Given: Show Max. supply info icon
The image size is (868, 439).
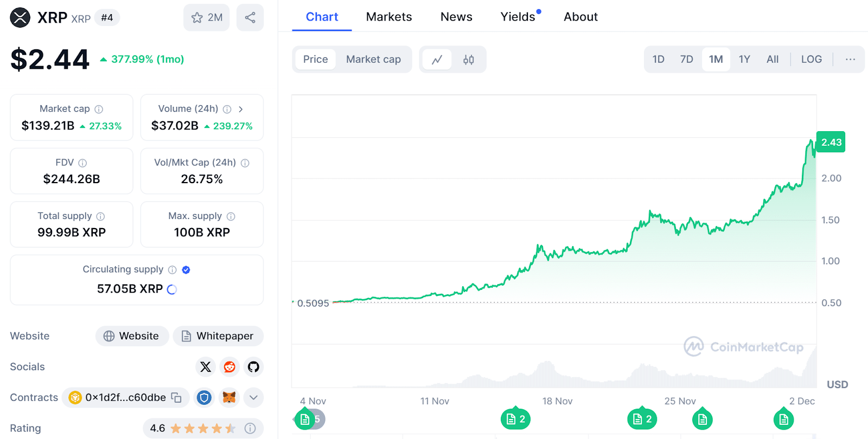Looking at the screenshot, I should pos(231,216).
